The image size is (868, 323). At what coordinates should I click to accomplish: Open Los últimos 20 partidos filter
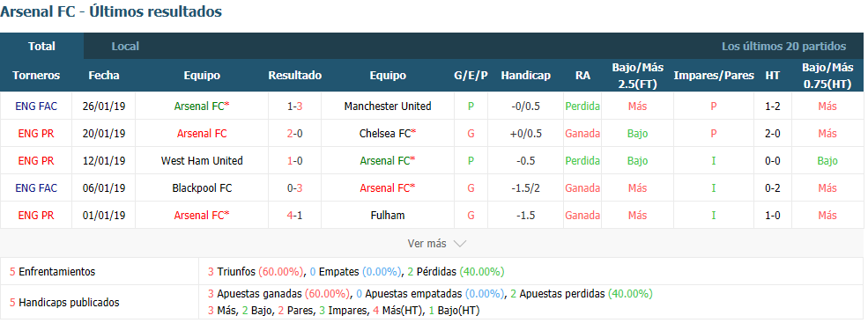click(783, 47)
